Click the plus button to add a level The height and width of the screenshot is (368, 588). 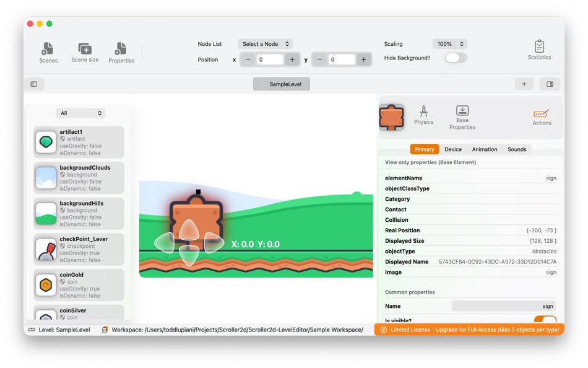pos(524,84)
